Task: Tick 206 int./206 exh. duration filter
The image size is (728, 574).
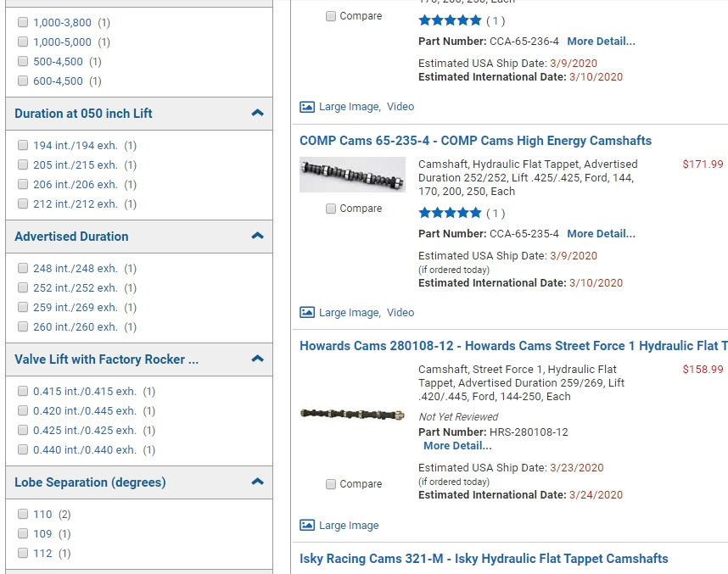Action: pos(23,184)
